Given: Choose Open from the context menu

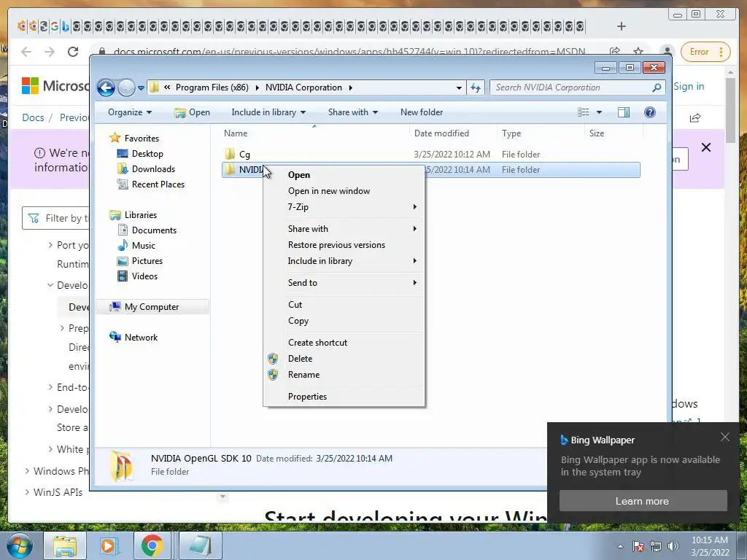Looking at the screenshot, I should [x=344, y=175].
